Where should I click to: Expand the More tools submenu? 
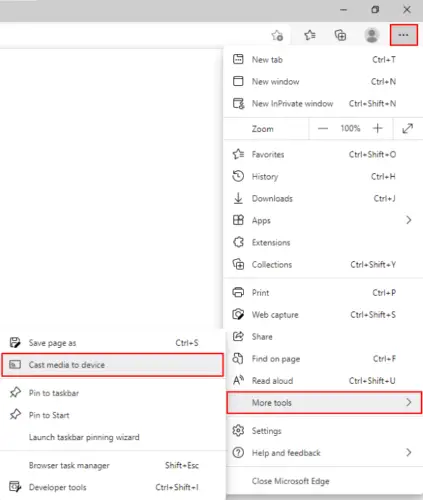pyautogui.click(x=324, y=403)
